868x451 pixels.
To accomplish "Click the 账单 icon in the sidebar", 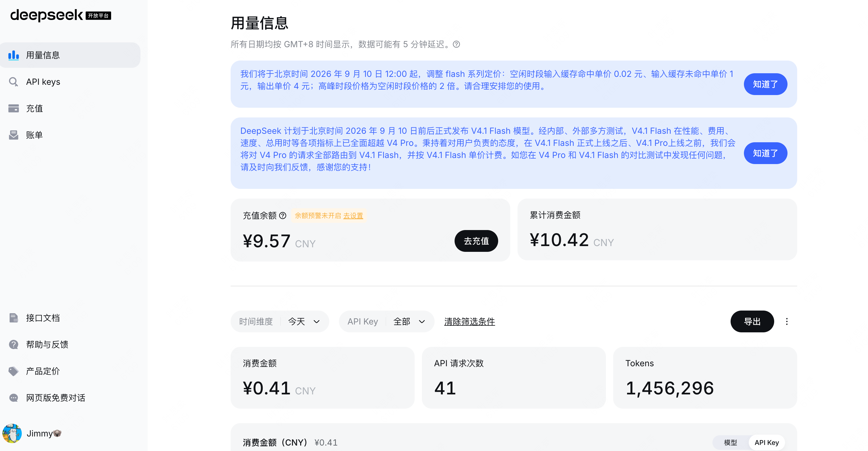I will (14, 135).
